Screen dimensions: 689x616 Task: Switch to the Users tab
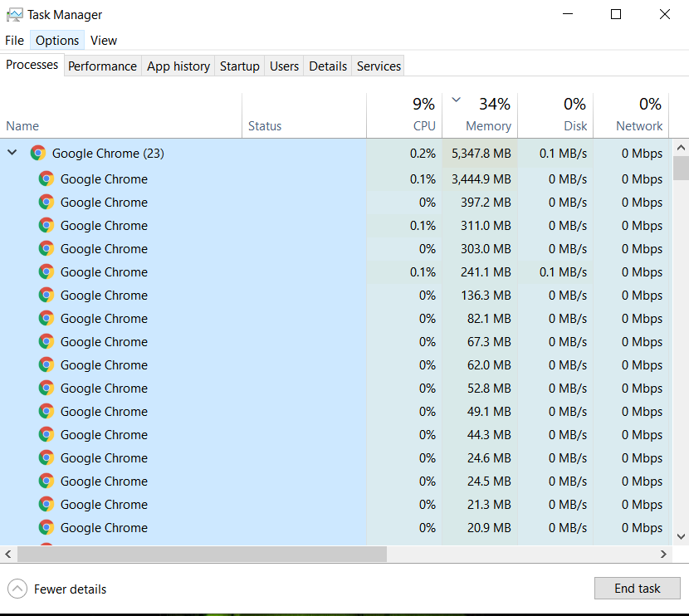tap(284, 66)
